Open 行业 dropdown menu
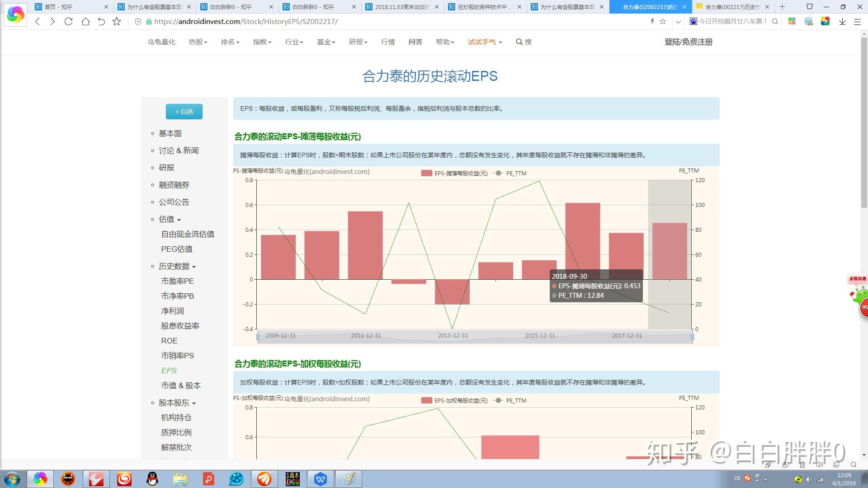The image size is (868, 488). pos(294,42)
